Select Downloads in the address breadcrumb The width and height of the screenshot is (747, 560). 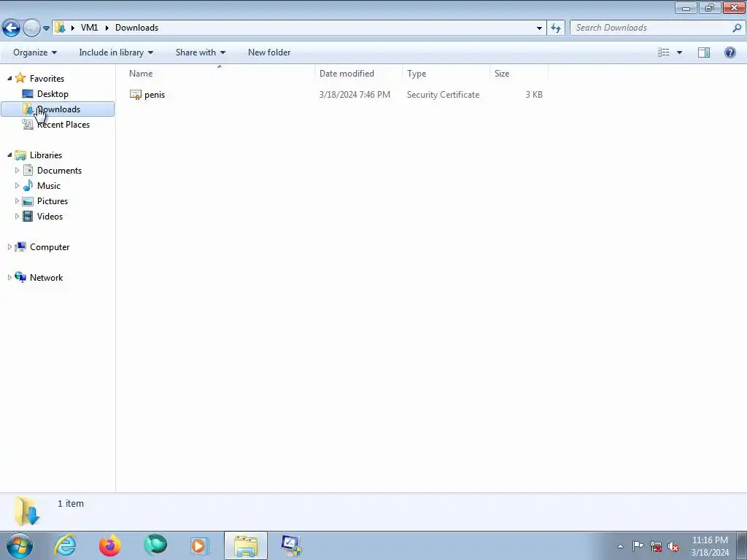pos(136,28)
